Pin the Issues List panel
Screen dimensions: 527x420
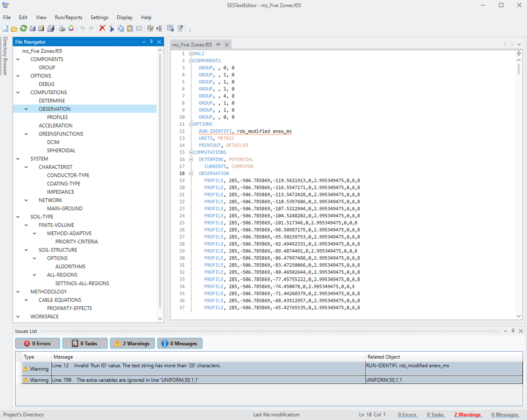[513, 331]
